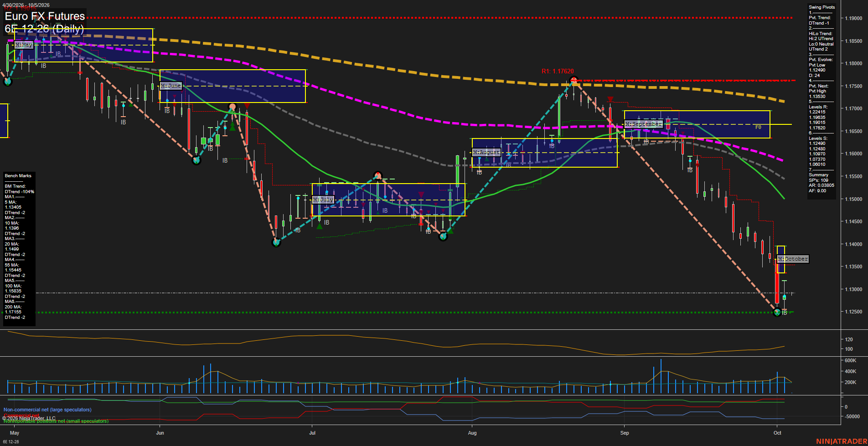Select the 200 MA value 1.17155
Screen dimensions: 868x446
(x=13, y=312)
